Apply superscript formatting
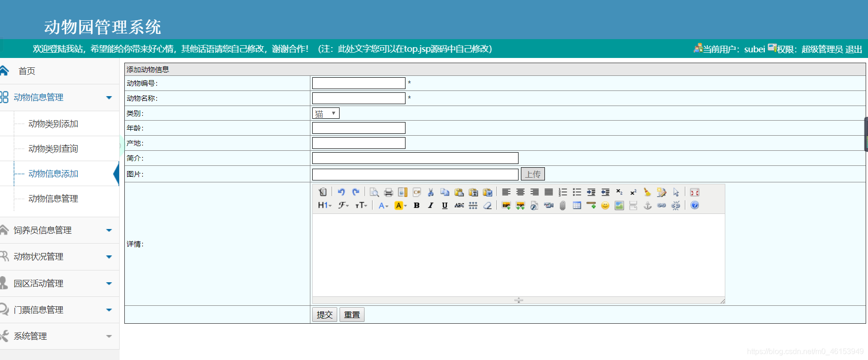868x360 pixels. pos(633,192)
